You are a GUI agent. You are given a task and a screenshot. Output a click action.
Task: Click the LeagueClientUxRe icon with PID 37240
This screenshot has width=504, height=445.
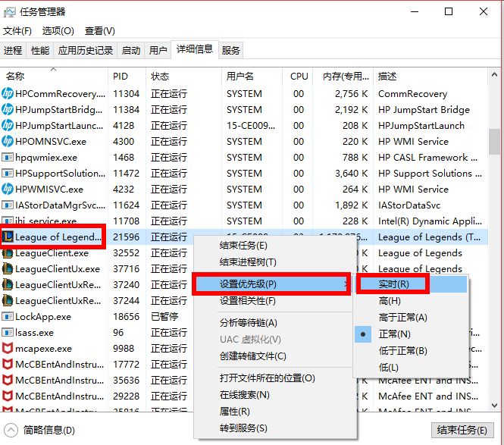point(8,285)
